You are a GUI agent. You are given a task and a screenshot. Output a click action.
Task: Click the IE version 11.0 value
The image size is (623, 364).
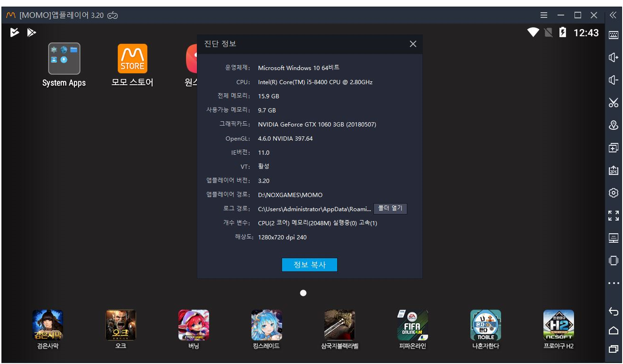click(x=264, y=152)
